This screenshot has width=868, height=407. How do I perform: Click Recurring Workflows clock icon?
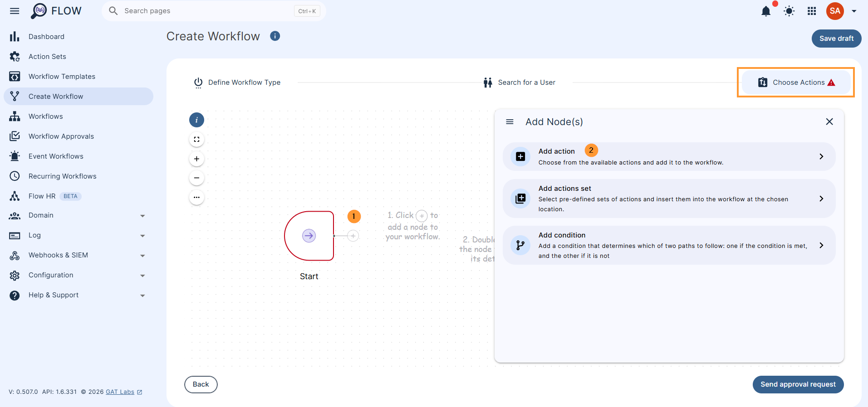click(15, 176)
